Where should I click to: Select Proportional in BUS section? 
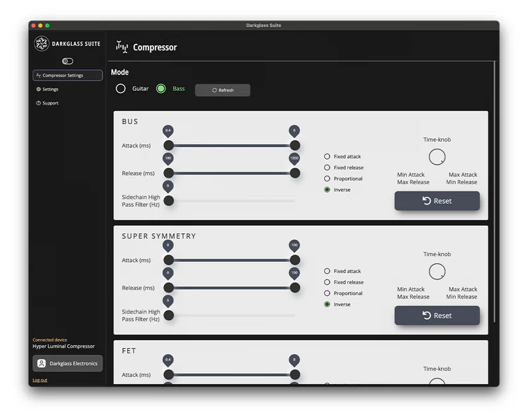tap(327, 178)
